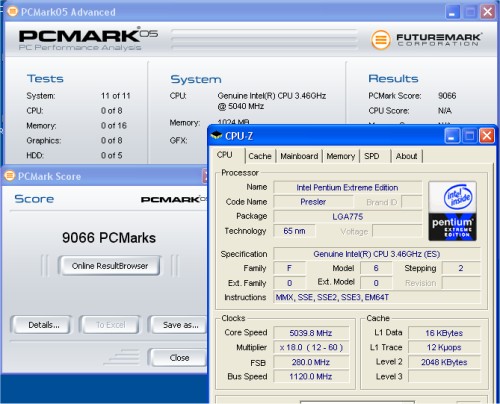Click the Futuremark Corporation logo
The width and height of the screenshot is (500, 404).
tap(426, 40)
